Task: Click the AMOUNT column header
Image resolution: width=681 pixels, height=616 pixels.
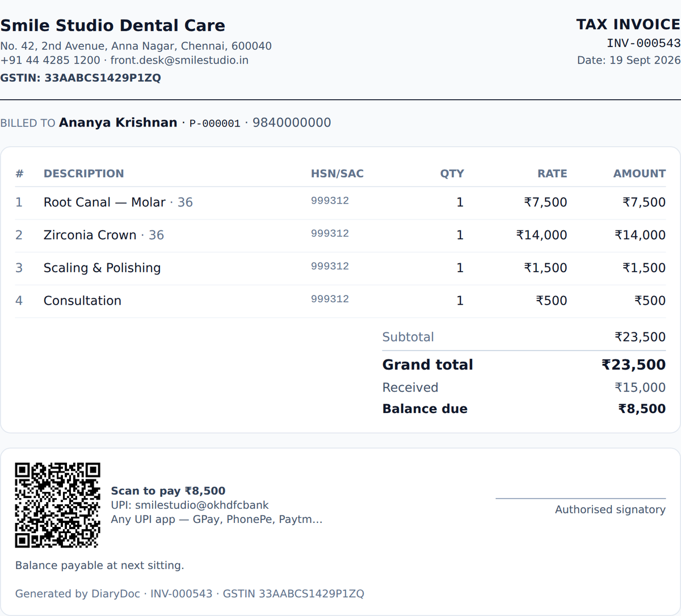Action: 639,174
